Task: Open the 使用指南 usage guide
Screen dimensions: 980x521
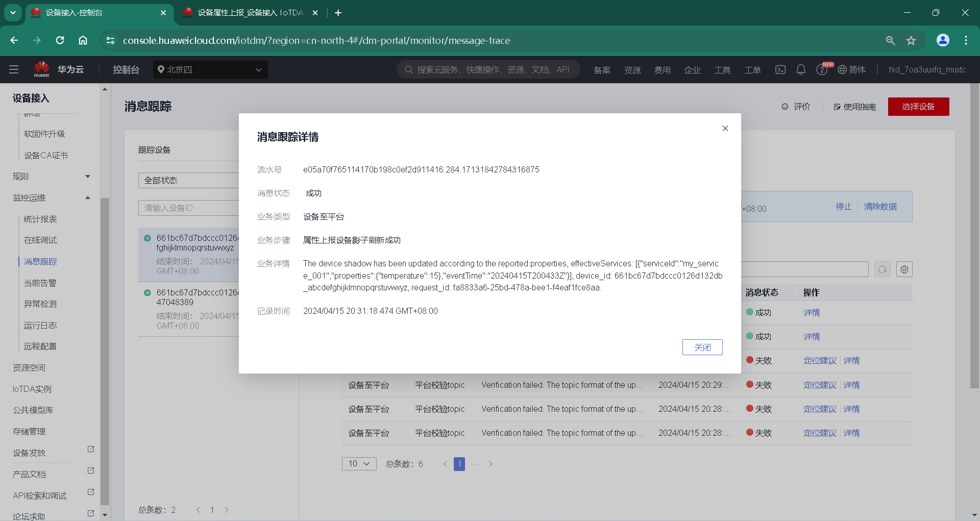Action: 855,107
